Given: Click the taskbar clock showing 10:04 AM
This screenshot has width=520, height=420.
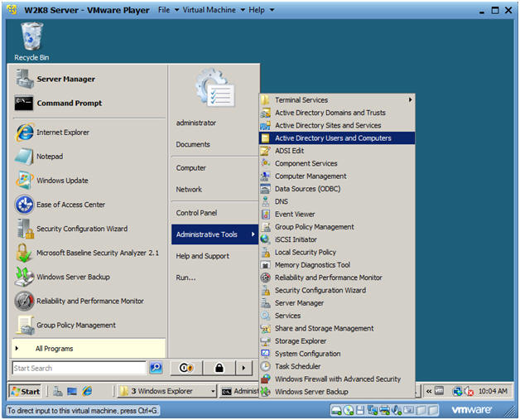Looking at the screenshot, I should (493, 391).
